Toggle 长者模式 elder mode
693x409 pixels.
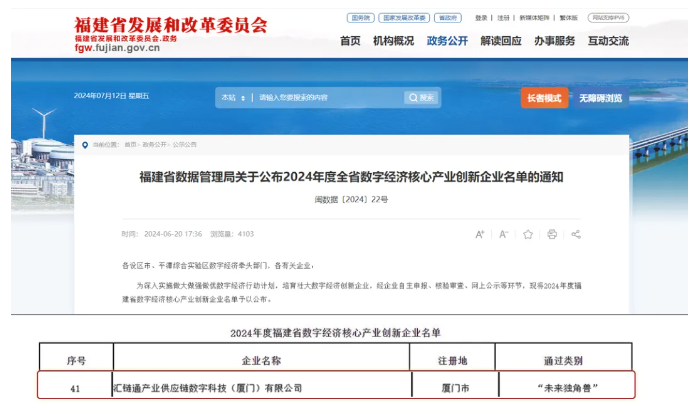(543, 98)
